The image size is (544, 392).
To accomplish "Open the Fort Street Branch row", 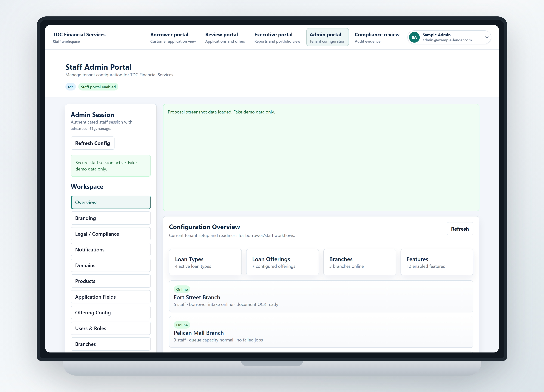I will [321, 296].
